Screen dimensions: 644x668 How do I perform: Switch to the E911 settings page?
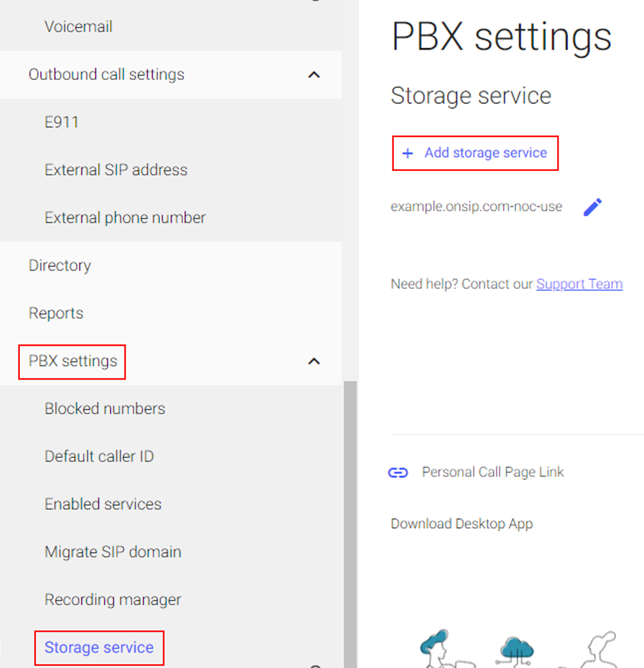click(x=61, y=122)
